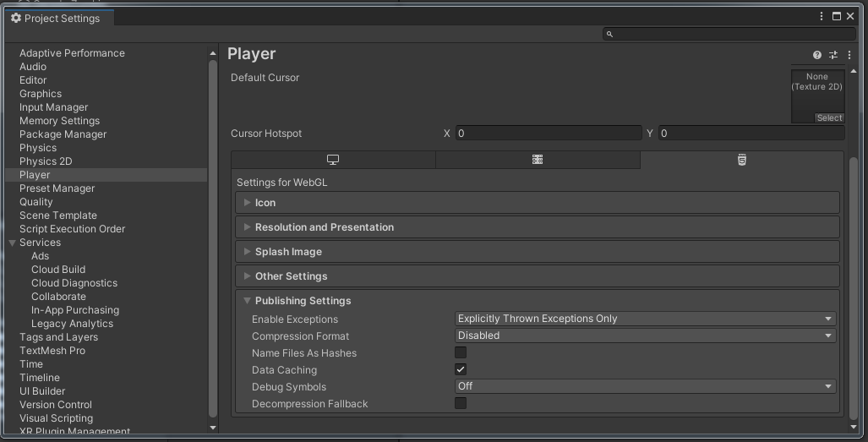The width and height of the screenshot is (868, 442).
Task: Click the category list scroll-up arrow
Action: pyautogui.click(x=213, y=53)
